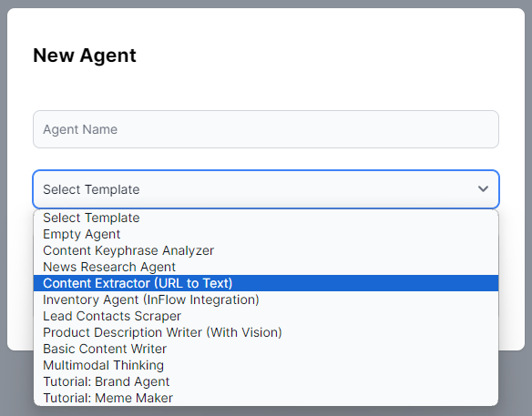The width and height of the screenshot is (532, 416).
Task: Select Tutorial: Brand Agent template
Action: click(x=266, y=381)
